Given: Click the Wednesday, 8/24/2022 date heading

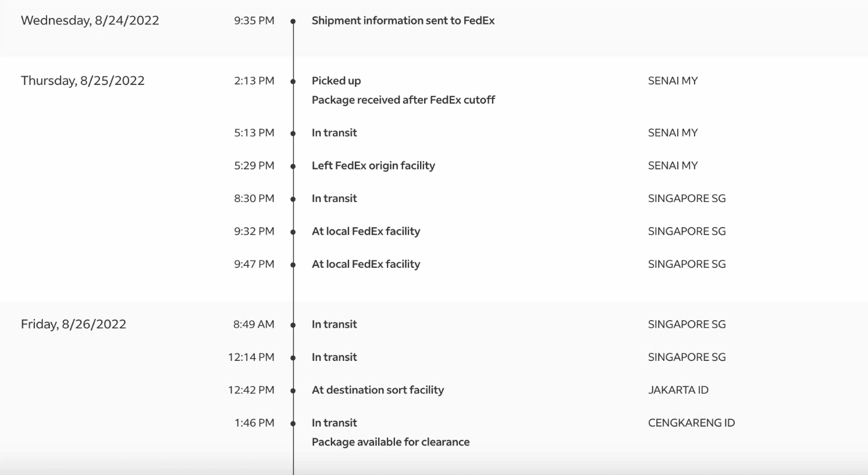Looking at the screenshot, I should [x=90, y=21].
